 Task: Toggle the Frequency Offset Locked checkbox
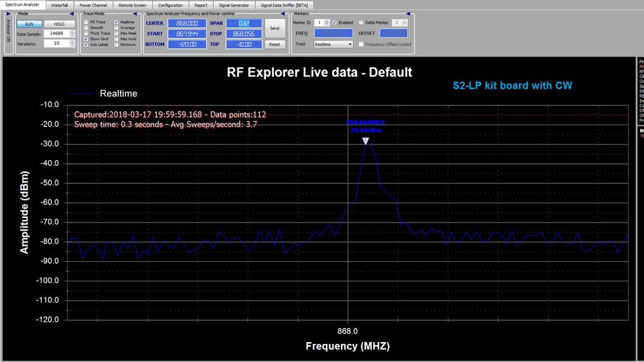362,45
